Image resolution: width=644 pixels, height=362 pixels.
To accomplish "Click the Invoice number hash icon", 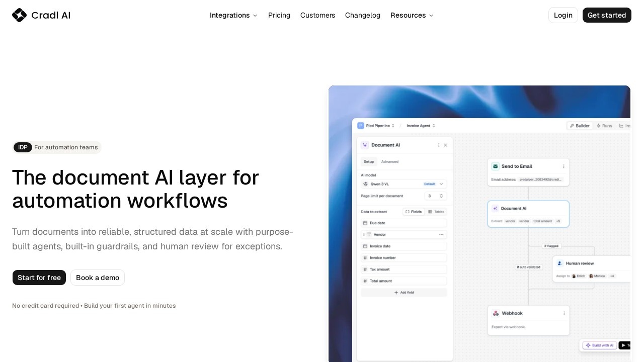I will 365,258.
